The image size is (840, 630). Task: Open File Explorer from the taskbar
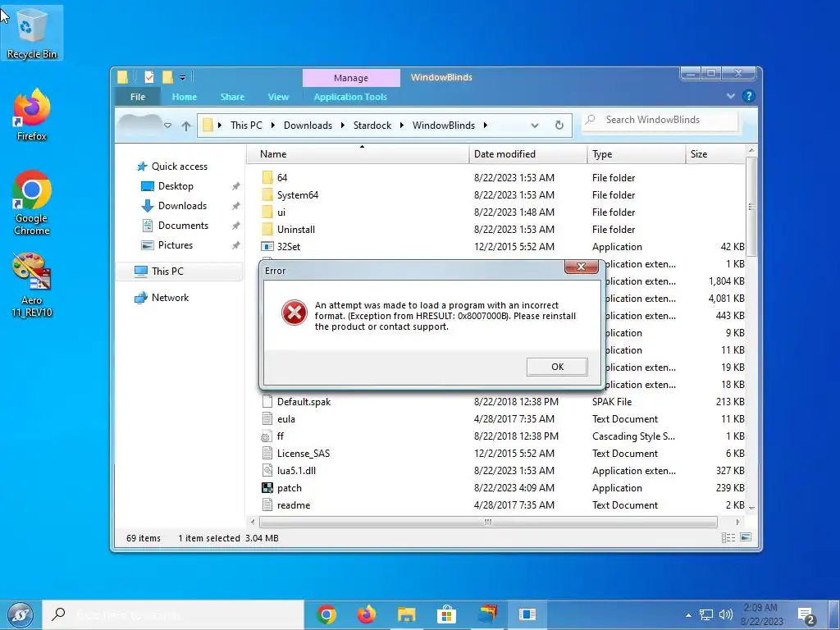click(x=407, y=614)
